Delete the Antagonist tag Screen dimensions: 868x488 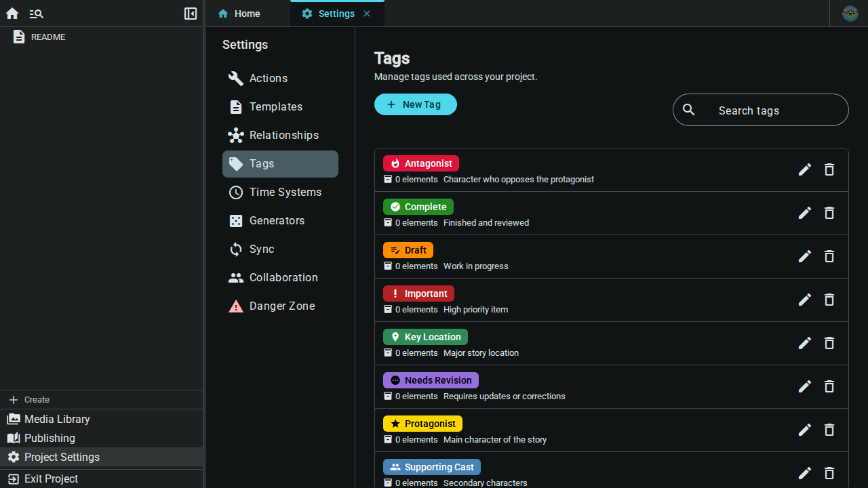(829, 169)
